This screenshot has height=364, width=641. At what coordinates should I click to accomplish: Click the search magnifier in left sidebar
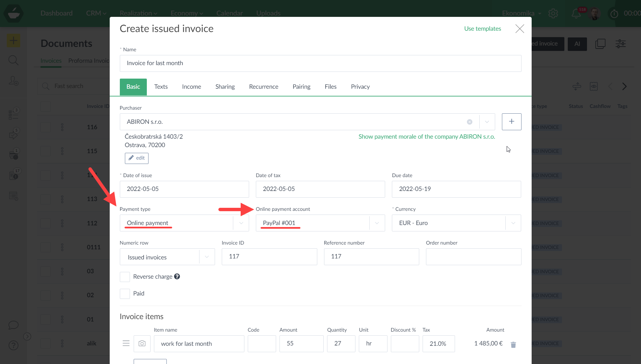coord(13,61)
